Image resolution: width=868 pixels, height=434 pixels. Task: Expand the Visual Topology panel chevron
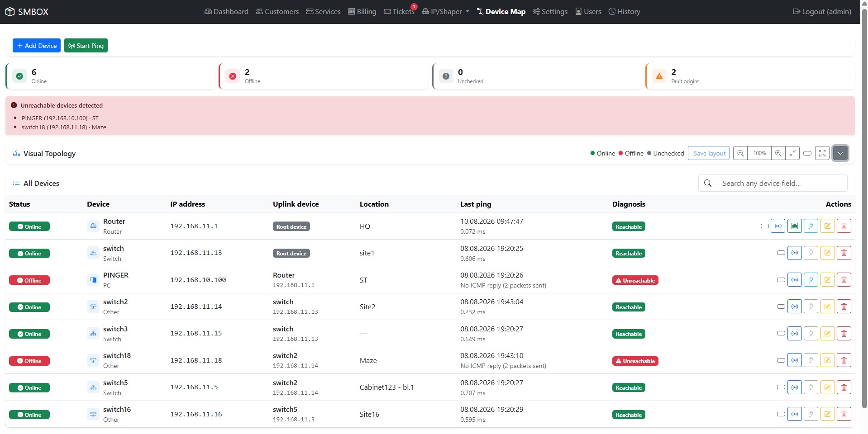point(840,153)
